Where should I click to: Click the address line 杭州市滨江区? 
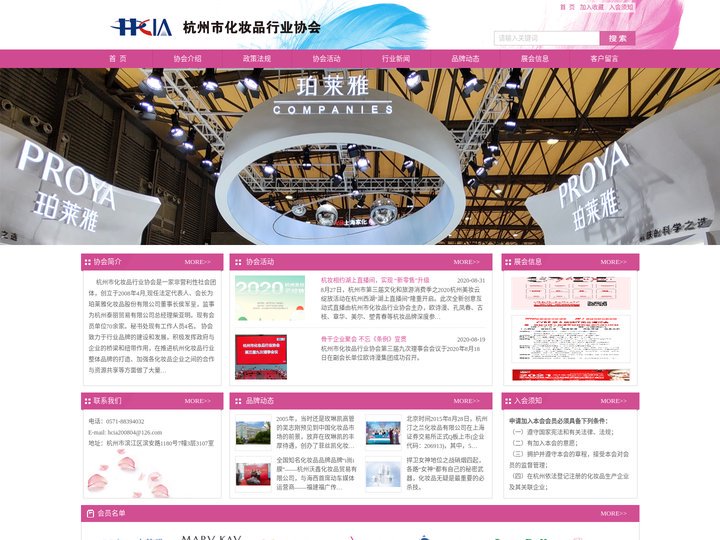coord(151,443)
